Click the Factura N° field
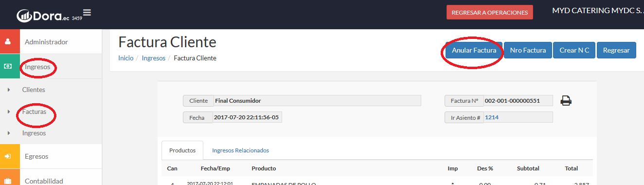 519,101
